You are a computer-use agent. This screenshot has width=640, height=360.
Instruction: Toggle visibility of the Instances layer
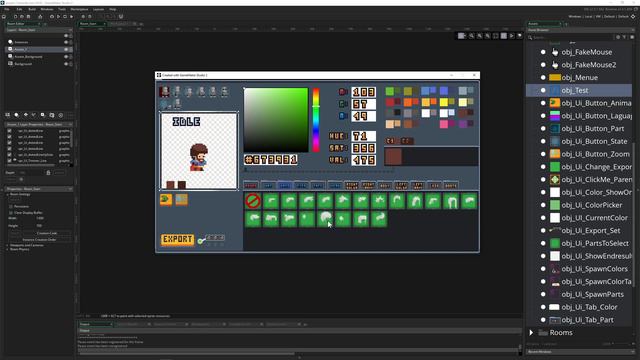66,42
